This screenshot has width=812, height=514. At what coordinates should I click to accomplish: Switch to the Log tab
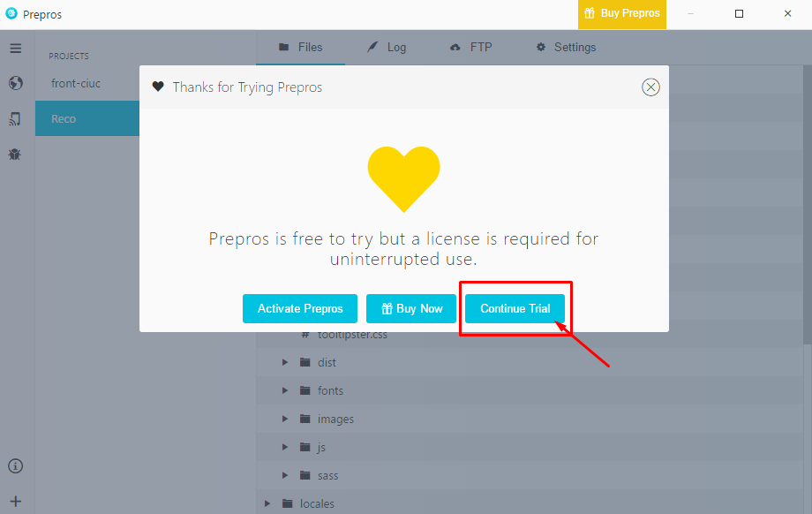387,48
